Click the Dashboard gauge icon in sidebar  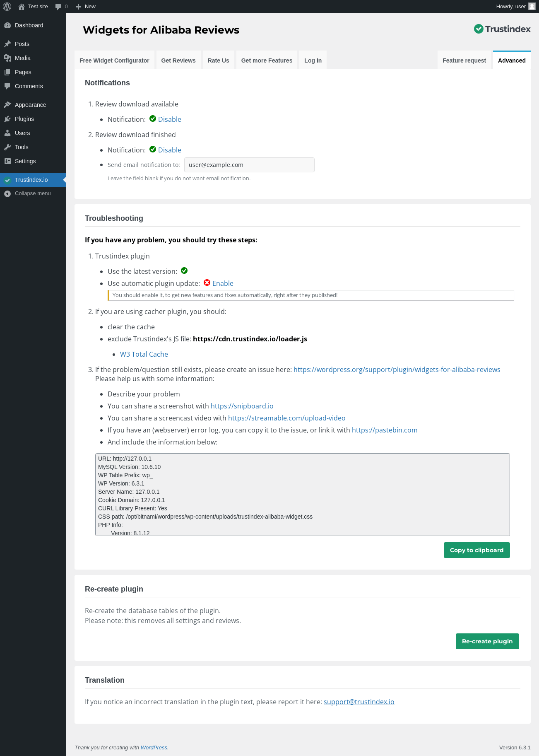(7, 25)
